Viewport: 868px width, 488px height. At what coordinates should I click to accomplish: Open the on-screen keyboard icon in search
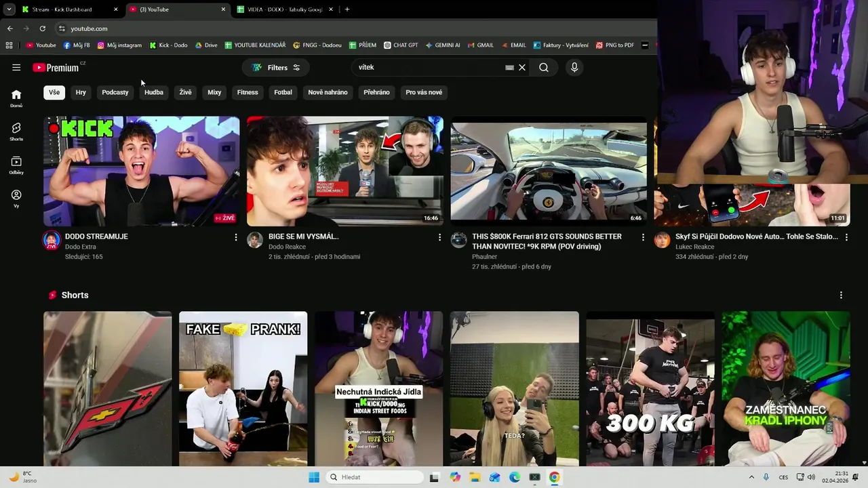click(509, 67)
